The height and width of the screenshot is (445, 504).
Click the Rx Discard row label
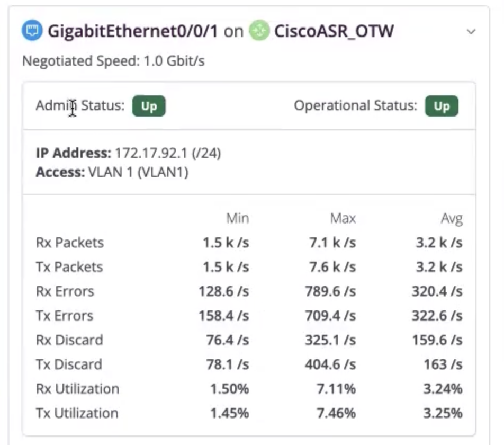click(x=69, y=340)
